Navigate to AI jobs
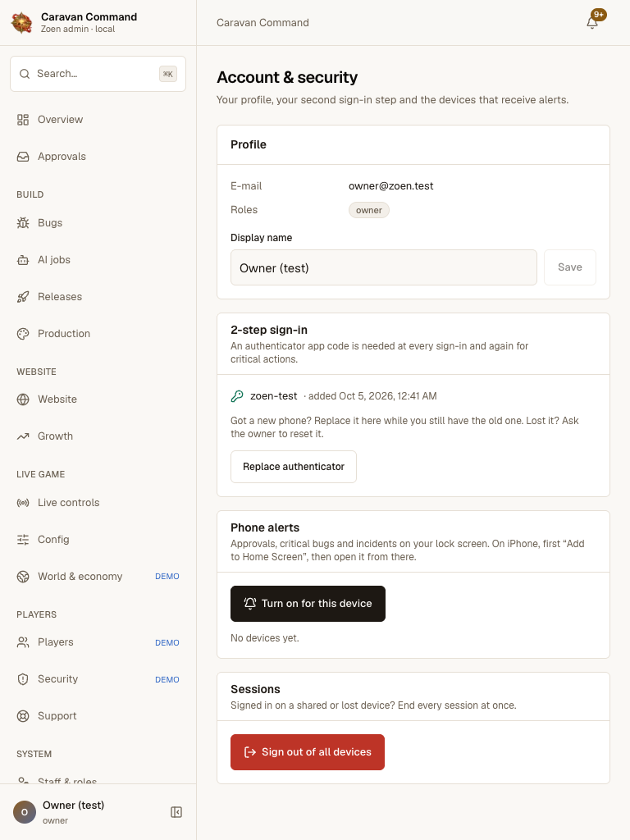The image size is (630, 840). coord(98,260)
